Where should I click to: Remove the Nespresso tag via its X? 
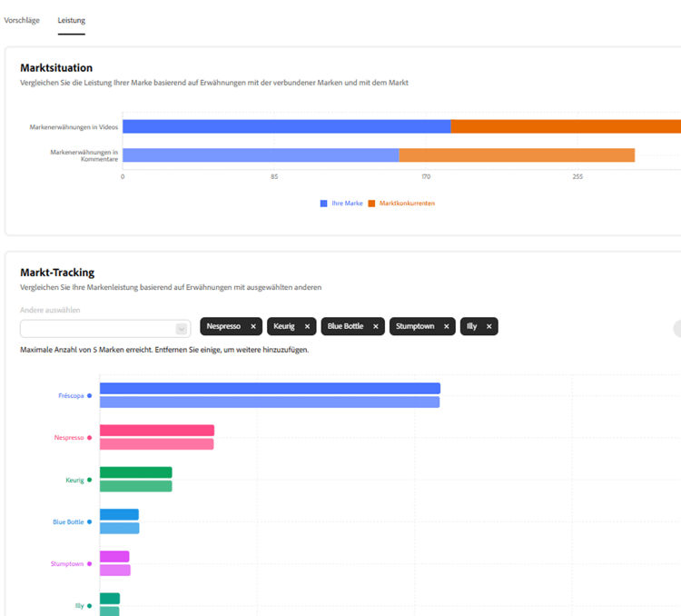coord(253,326)
